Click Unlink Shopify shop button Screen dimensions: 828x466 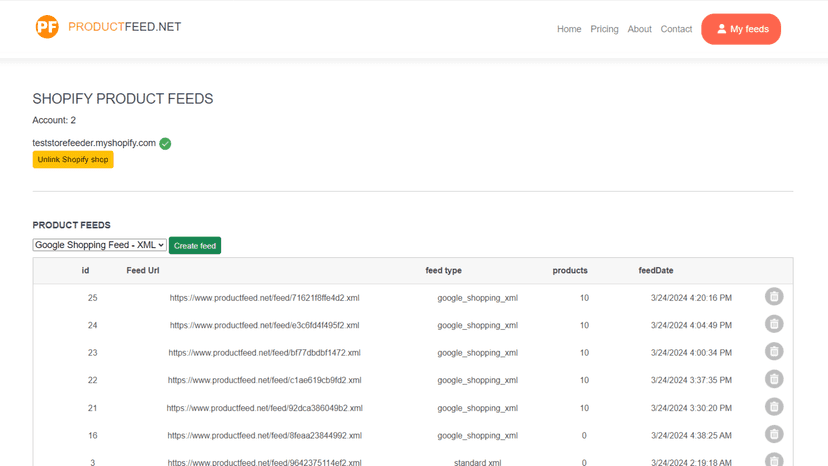tap(73, 160)
